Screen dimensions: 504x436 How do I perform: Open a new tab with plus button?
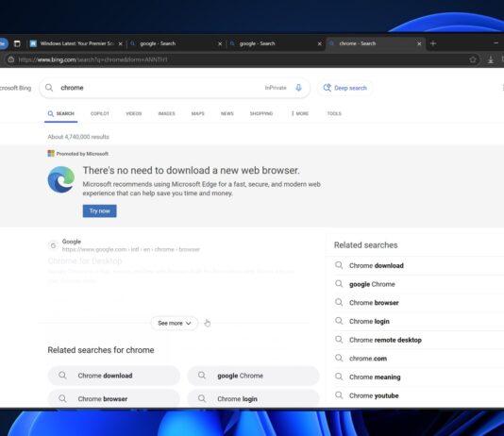[433, 43]
